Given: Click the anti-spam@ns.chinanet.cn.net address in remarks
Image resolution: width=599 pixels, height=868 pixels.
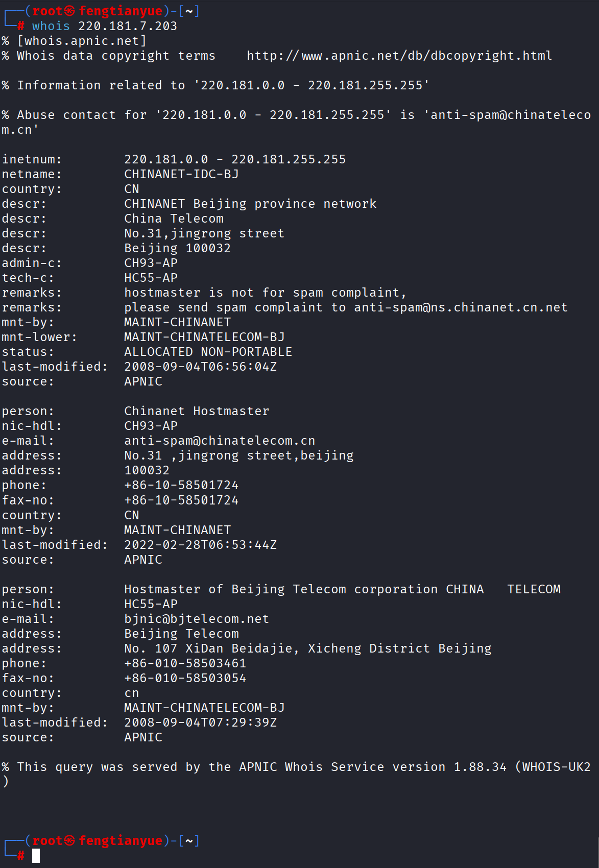Looking at the screenshot, I should pyautogui.click(x=461, y=307).
